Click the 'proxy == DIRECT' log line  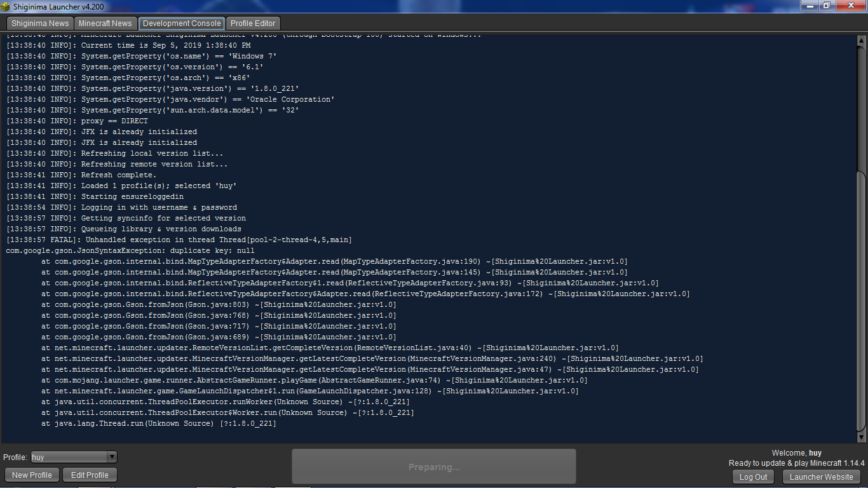[x=77, y=121]
